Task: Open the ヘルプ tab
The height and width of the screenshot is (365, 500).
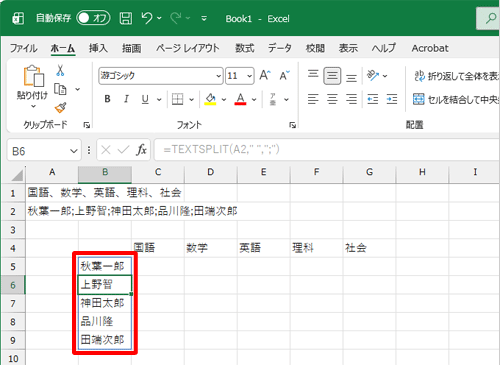Action: coord(384,48)
